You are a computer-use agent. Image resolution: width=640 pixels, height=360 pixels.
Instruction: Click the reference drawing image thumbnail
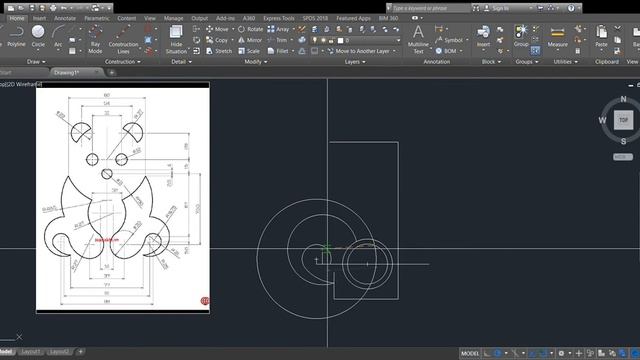(x=123, y=198)
